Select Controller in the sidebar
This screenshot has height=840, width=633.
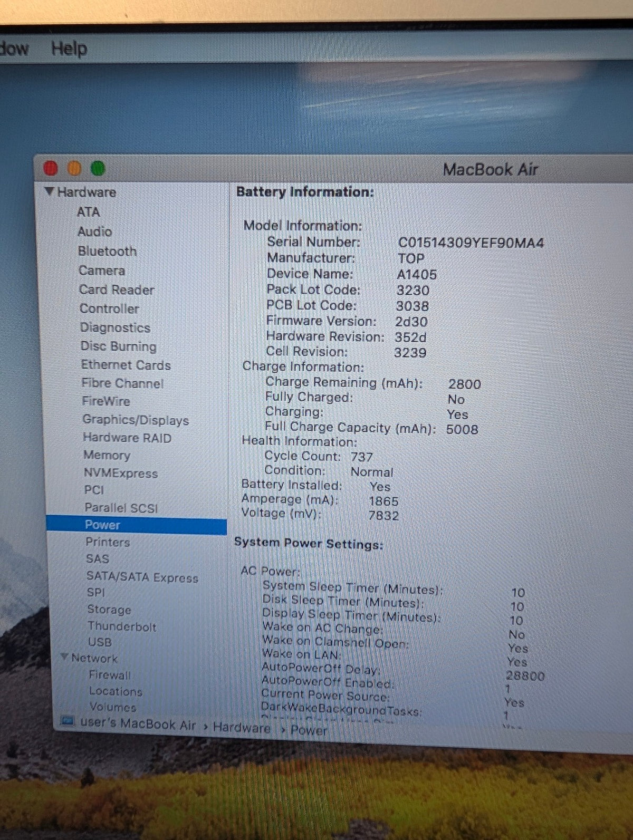click(x=110, y=308)
